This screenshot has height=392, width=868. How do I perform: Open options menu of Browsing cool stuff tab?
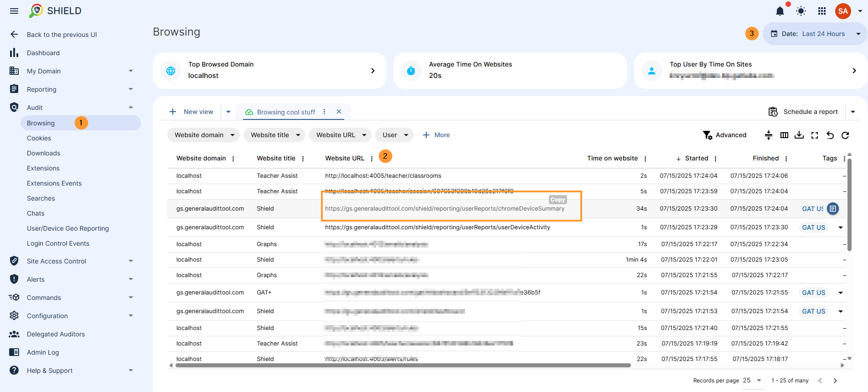(324, 112)
